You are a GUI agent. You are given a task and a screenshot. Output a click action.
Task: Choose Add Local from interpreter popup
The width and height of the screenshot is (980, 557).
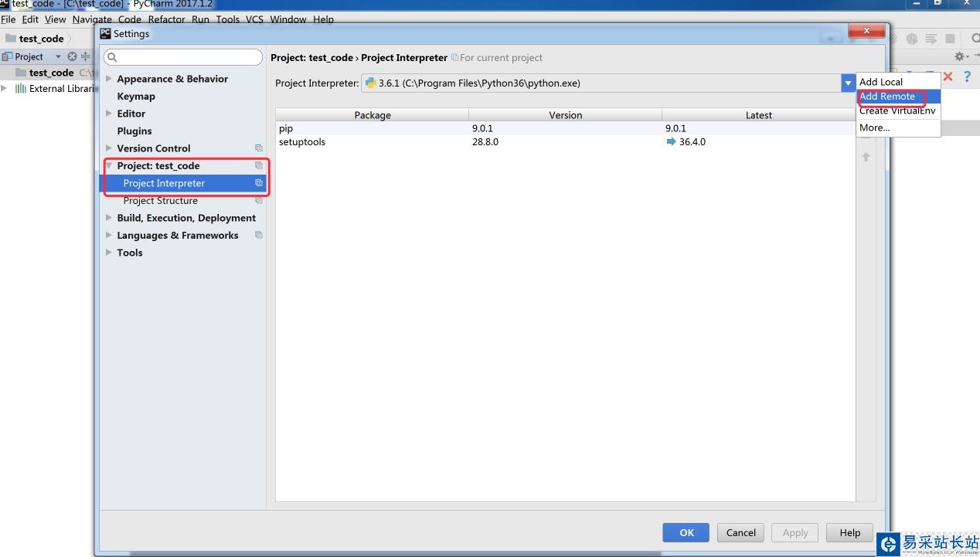pyautogui.click(x=898, y=82)
